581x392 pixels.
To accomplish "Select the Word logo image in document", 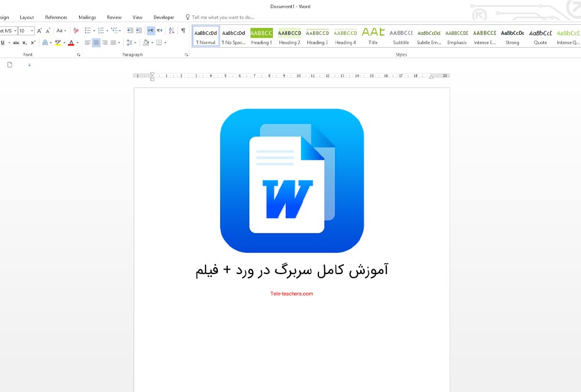I will pyautogui.click(x=292, y=181).
